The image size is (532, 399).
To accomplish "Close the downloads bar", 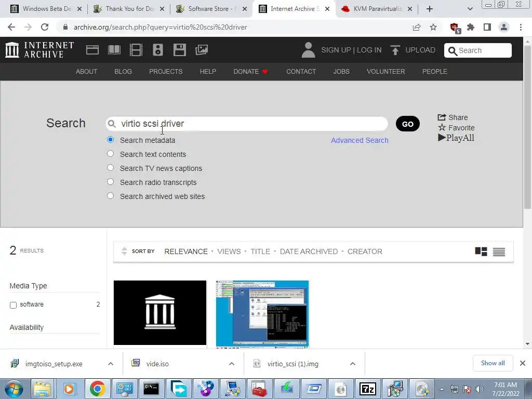I will pos(523,363).
